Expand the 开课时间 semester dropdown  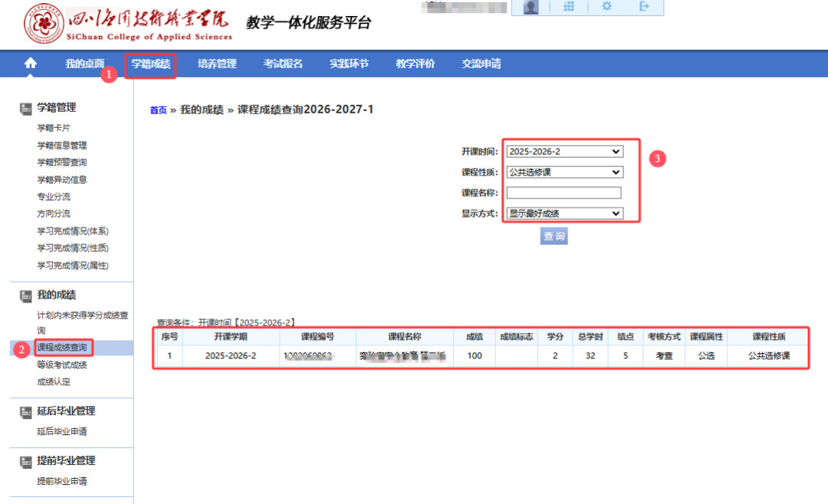click(564, 152)
